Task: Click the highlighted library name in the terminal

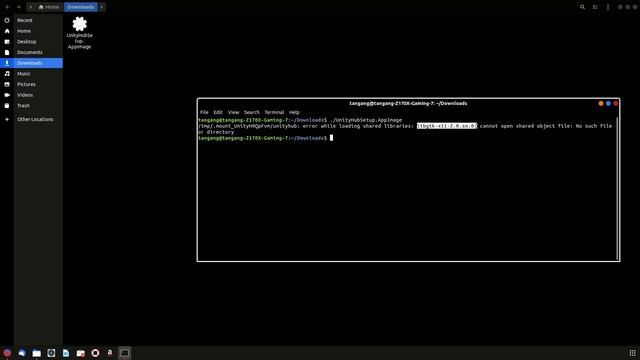Action: [447, 126]
